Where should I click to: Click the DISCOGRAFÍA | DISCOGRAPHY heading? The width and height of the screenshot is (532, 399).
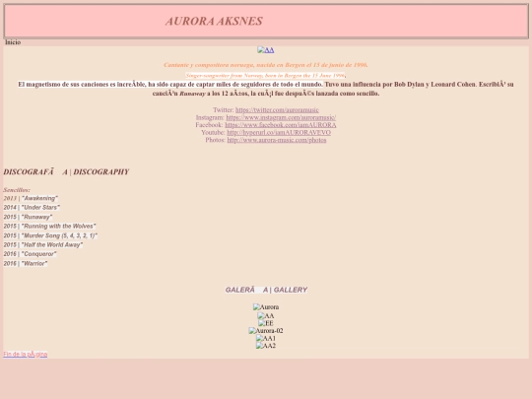(x=66, y=172)
